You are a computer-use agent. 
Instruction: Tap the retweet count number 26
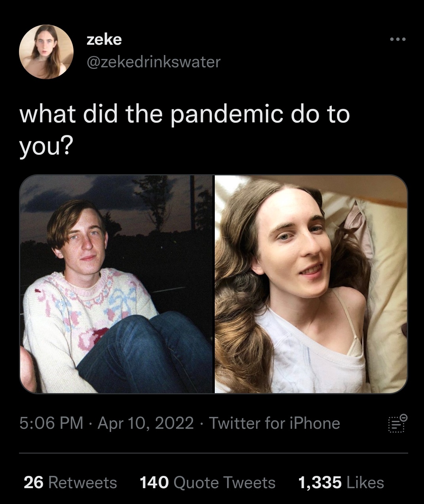coord(34,483)
